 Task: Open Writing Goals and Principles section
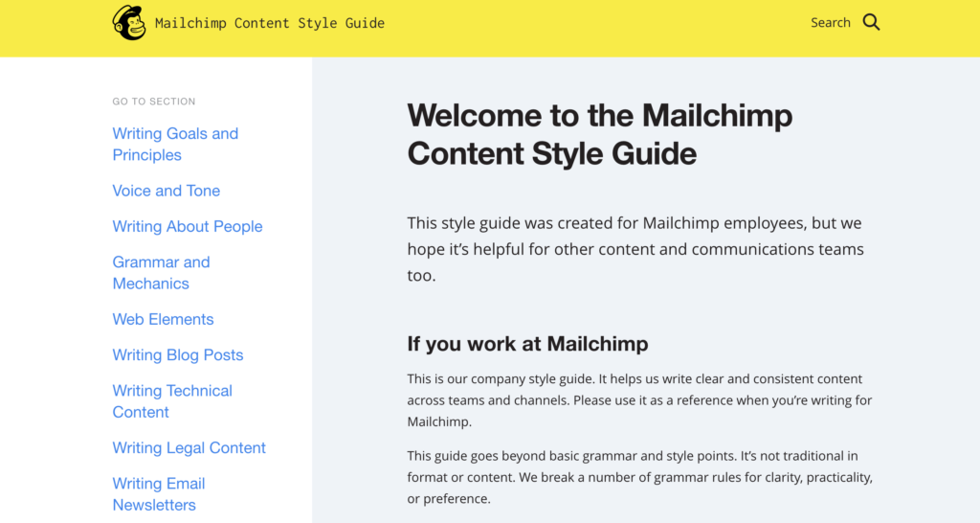(175, 144)
